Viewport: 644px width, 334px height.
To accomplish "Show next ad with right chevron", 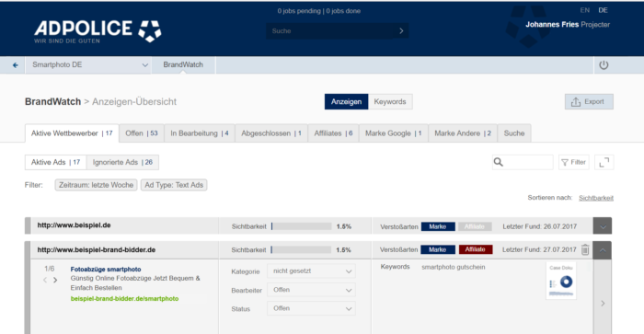I will tap(55, 281).
